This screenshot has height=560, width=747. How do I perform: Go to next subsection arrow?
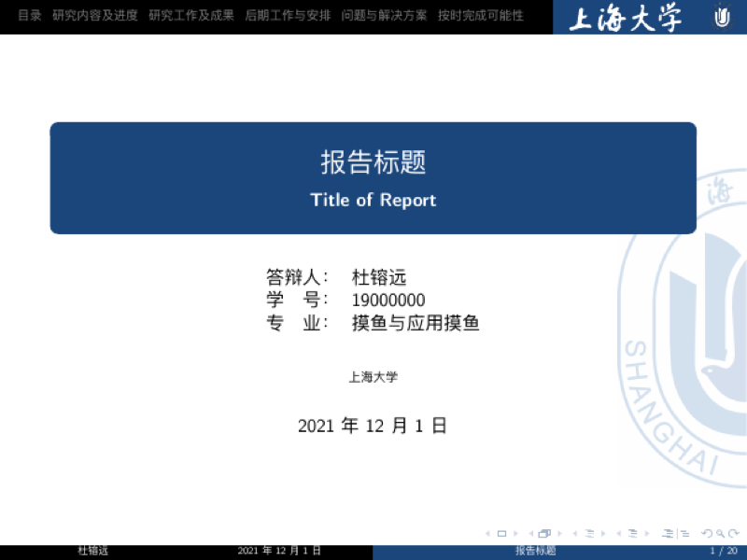click(603, 533)
